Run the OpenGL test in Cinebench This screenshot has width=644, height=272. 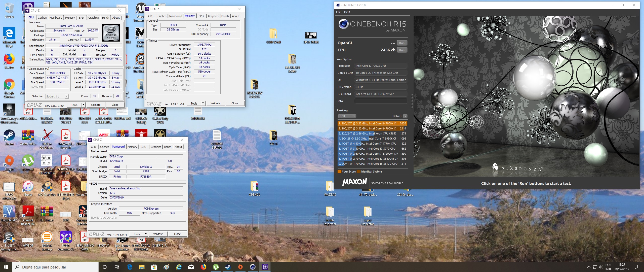402,43
